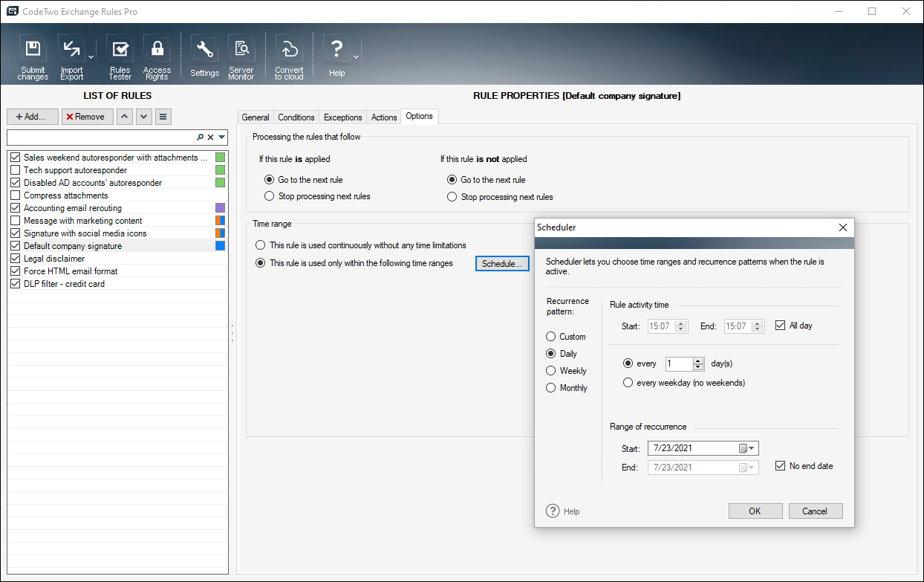Uncheck the All day checkbox

pyautogui.click(x=780, y=326)
